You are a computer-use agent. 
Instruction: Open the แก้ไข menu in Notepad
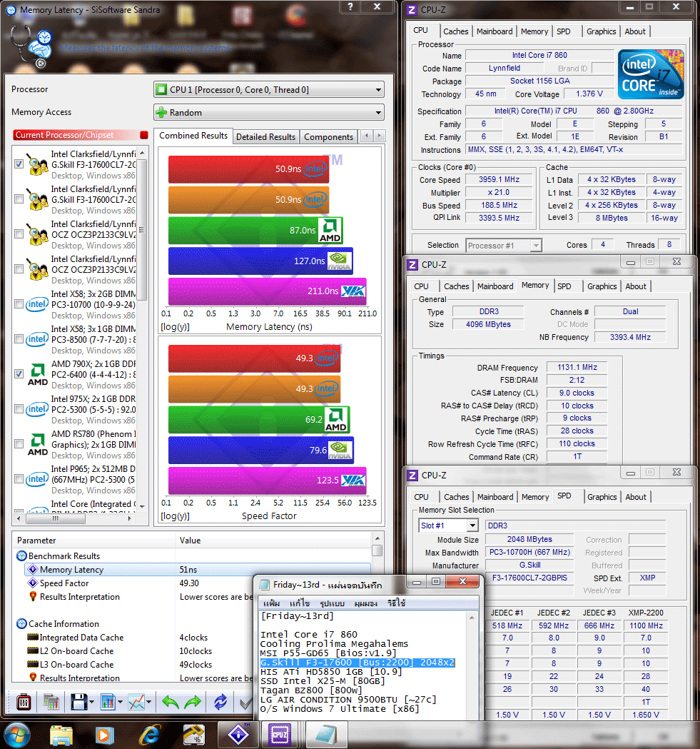click(300, 603)
